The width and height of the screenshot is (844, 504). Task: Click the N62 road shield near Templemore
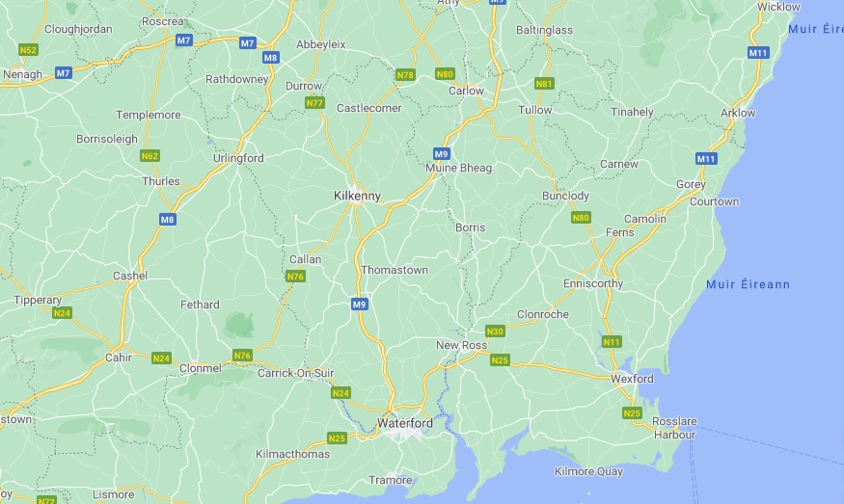pyautogui.click(x=150, y=156)
